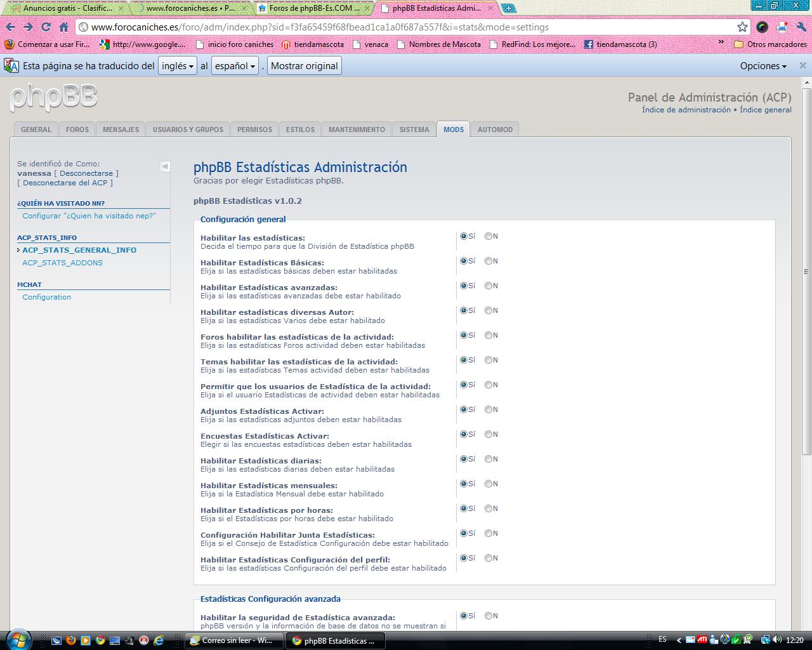Go forward using browser forward arrow
812x650 pixels.
point(29,27)
